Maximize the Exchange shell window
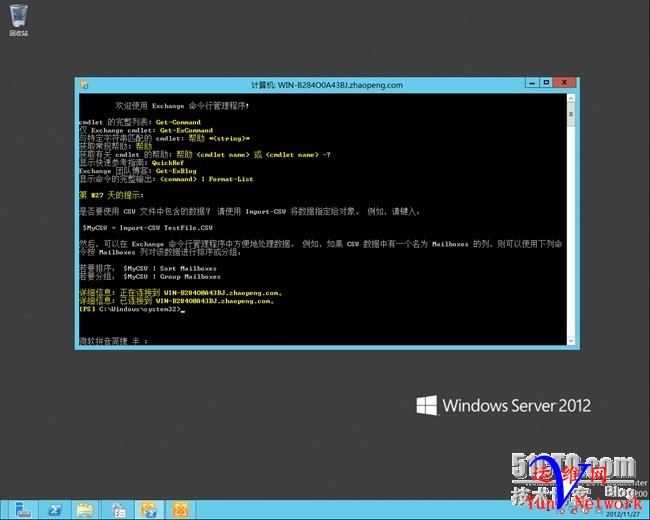Viewport: 650px width, 520px height. [x=546, y=83]
